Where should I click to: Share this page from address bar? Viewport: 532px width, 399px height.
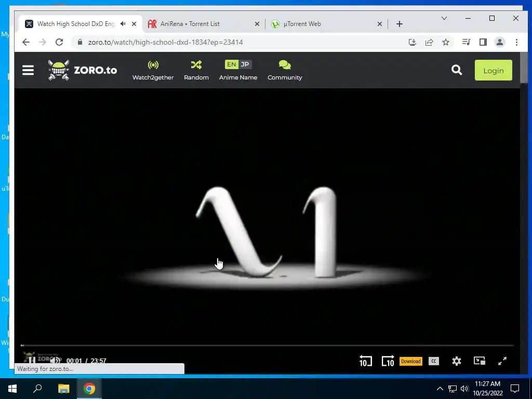coord(429,42)
